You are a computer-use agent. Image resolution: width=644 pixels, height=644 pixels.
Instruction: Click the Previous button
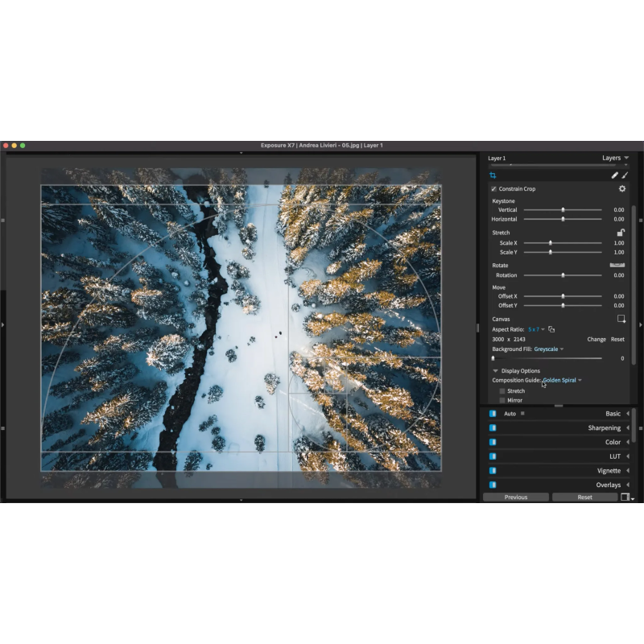point(516,497)
